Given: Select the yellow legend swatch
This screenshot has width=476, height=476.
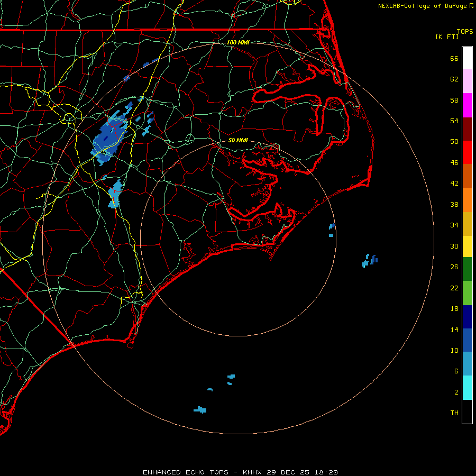Looking at the screenshot, I should pyautogui.click(x=467, y=246).
